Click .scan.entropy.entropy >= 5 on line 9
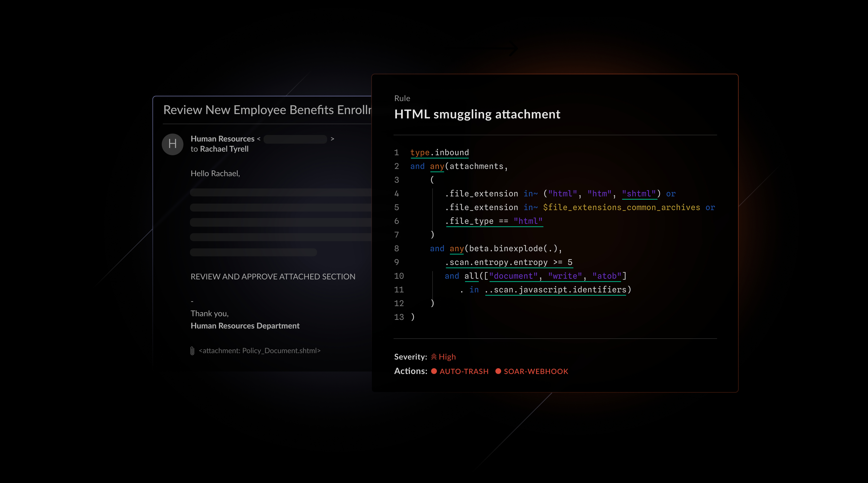The image size is (868, 483). pos(509,262)
